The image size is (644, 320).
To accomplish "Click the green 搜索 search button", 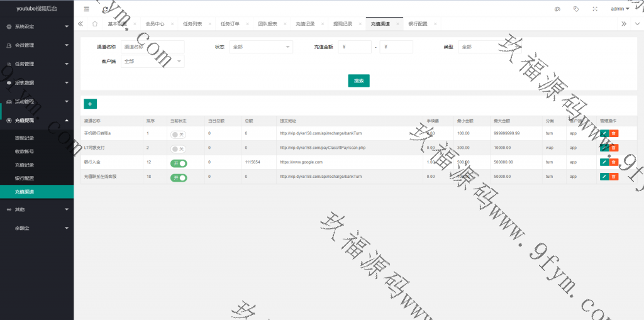I will point(358,80).
